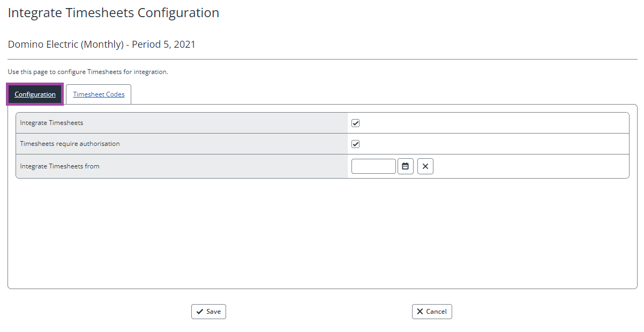Save the timesheet configuration

pos(208,312)
